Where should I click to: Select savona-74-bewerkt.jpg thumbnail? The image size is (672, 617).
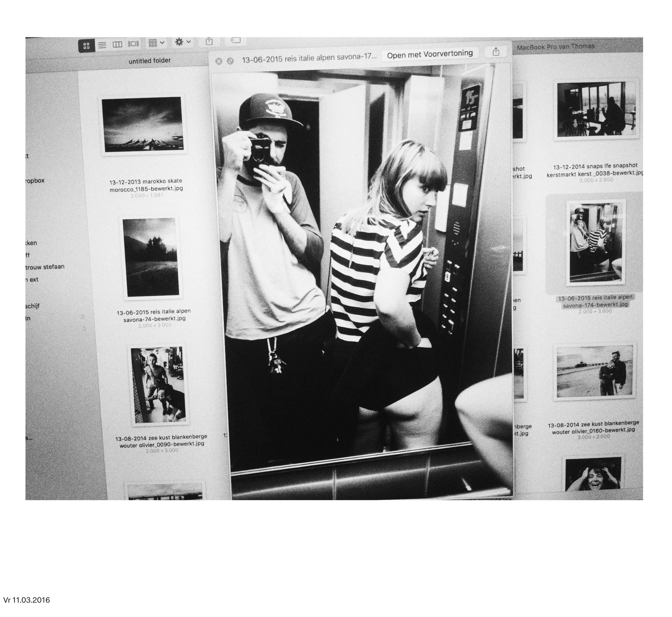pyautogui.click(x=151, y=257)
